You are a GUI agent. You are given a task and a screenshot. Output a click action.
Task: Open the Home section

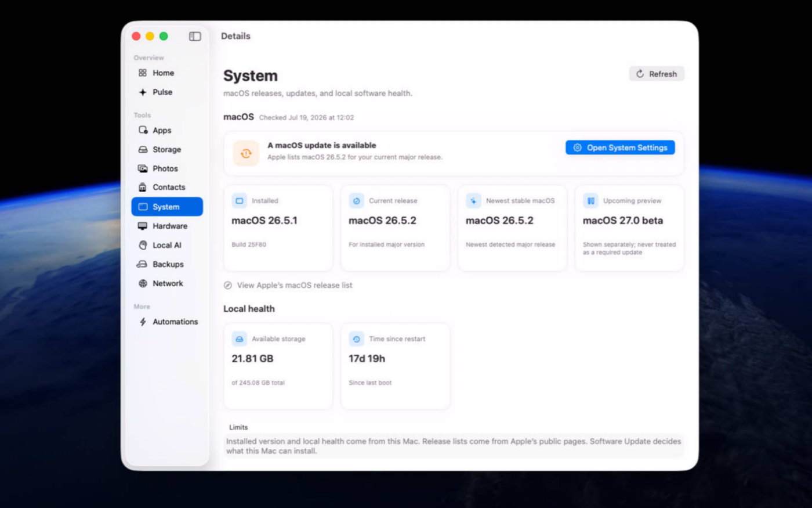pos(167,73)
